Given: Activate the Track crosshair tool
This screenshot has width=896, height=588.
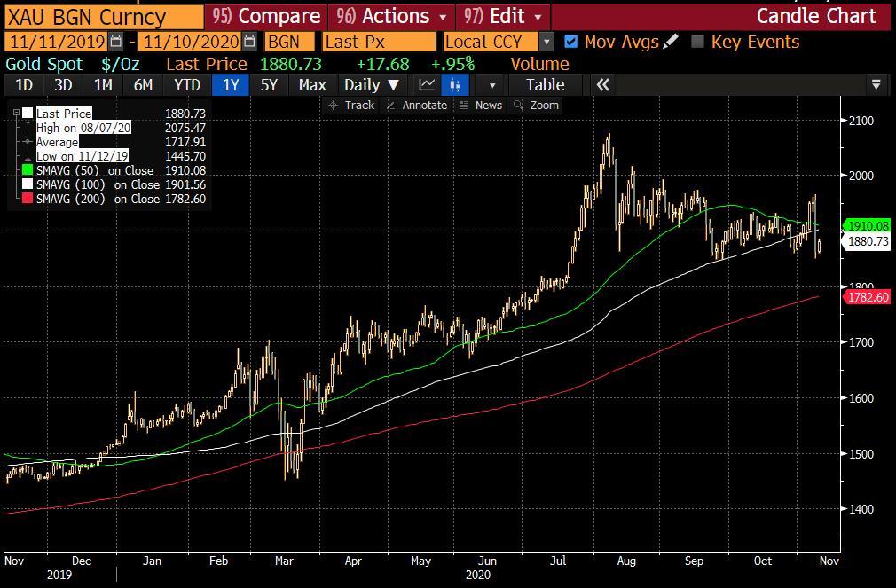Looking at the screenshot, I should [x=351, y=106].
